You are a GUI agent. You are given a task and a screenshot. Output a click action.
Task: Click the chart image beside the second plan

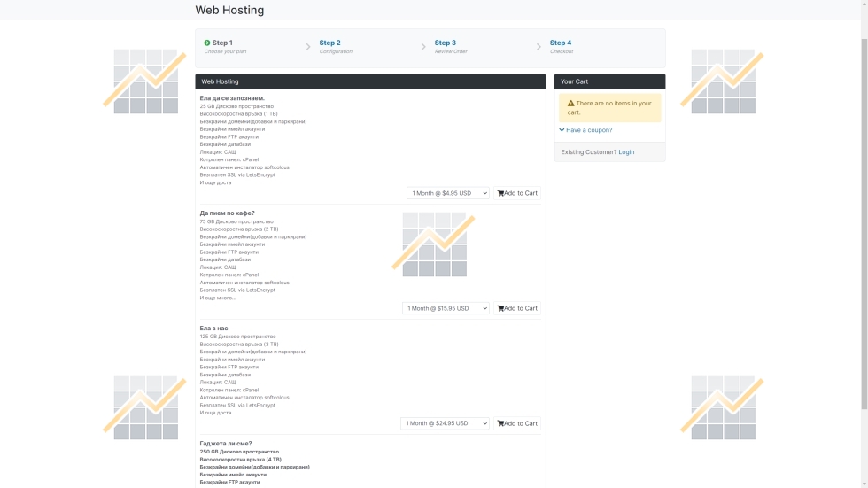[434, 244]
